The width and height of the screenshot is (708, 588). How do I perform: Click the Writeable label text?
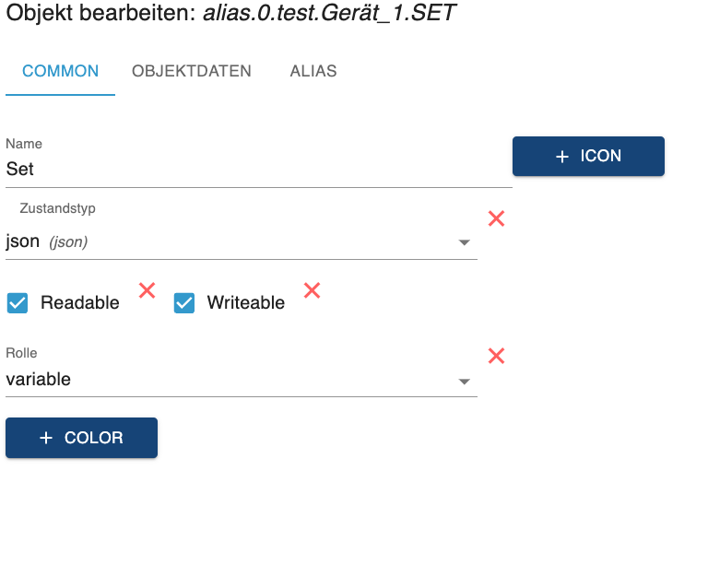245,302
